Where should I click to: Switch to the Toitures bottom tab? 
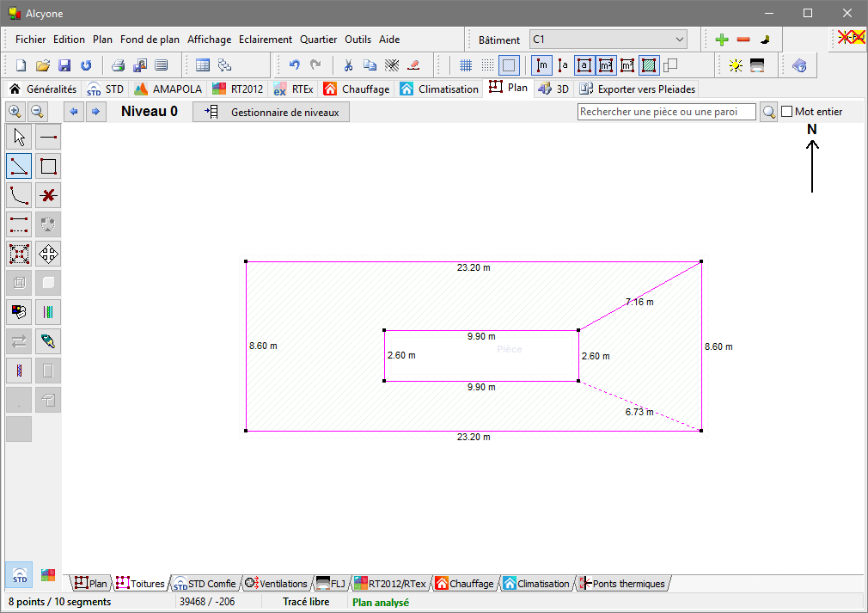click(x=141, y=584)
